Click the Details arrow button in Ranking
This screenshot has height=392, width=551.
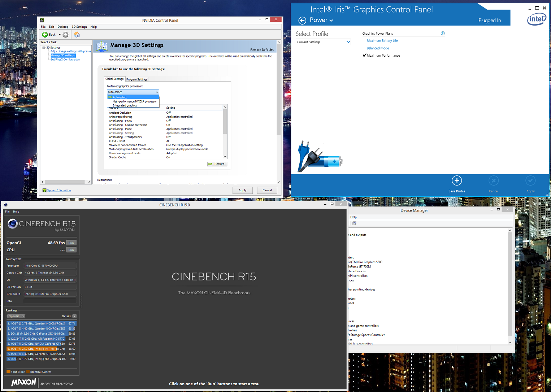point(74,316)
